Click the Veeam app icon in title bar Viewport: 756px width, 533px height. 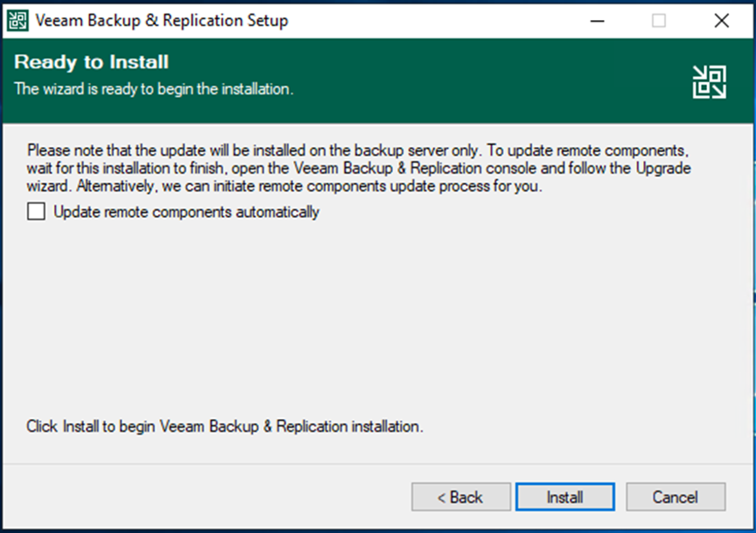(x=18, y=21)
